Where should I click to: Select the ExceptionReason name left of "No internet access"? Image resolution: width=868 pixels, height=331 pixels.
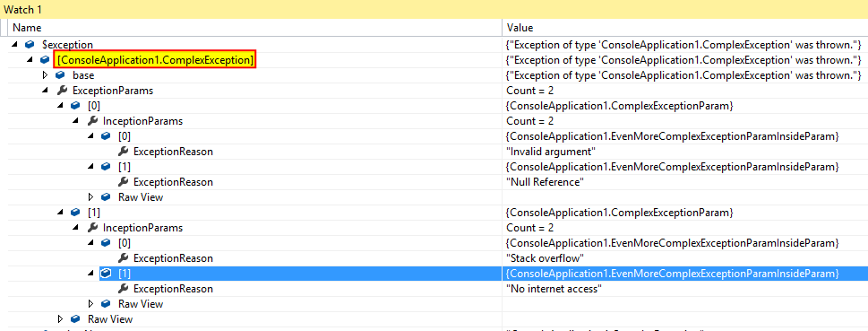[x=173, y=289]
